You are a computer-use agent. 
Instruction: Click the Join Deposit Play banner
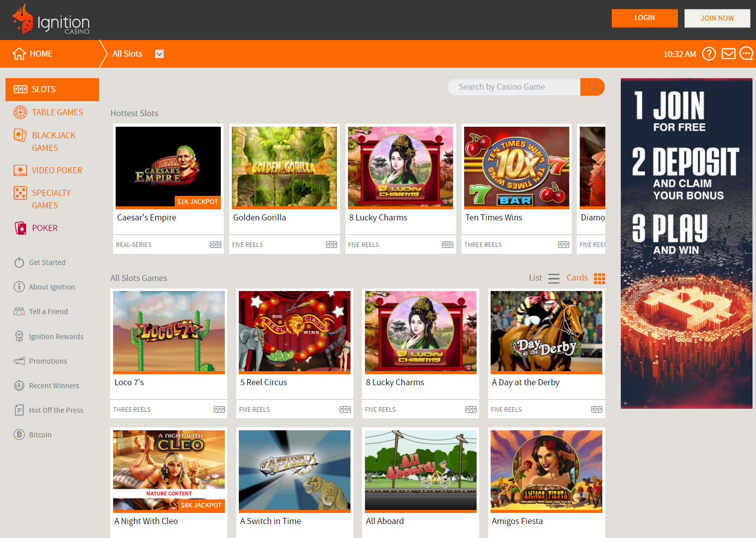686,243
